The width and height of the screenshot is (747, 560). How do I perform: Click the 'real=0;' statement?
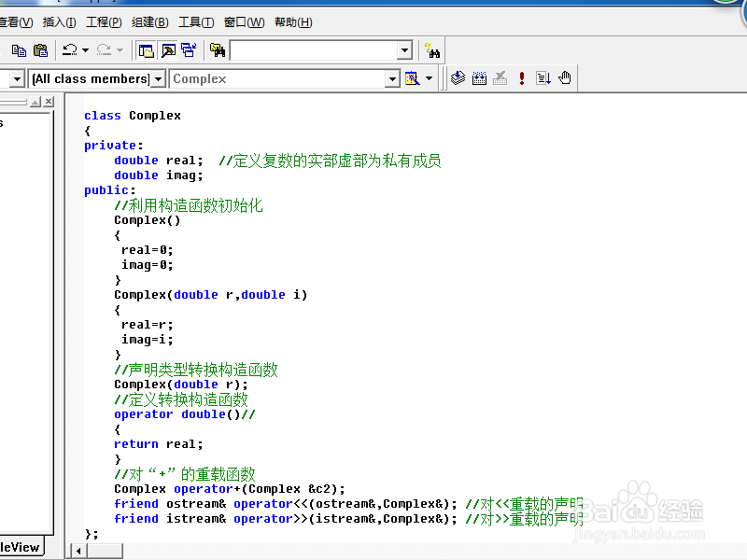148,250
